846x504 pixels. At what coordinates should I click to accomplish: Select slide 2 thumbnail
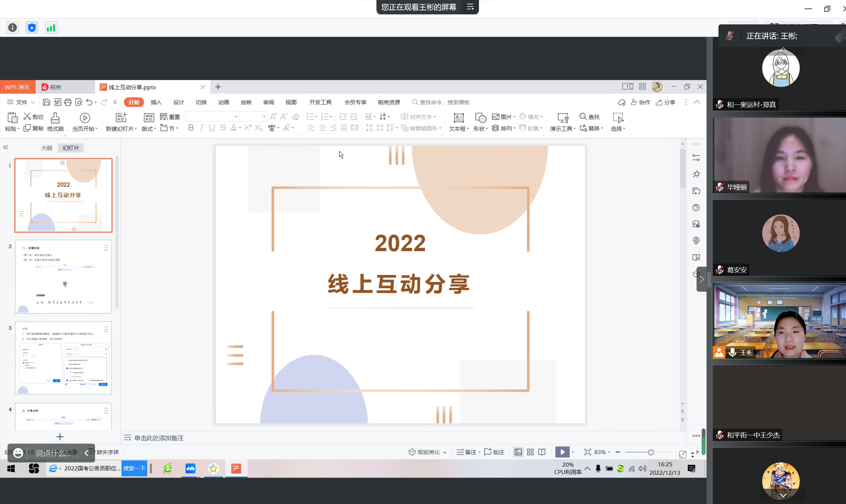pyautogui.click(x=63, y=276)
